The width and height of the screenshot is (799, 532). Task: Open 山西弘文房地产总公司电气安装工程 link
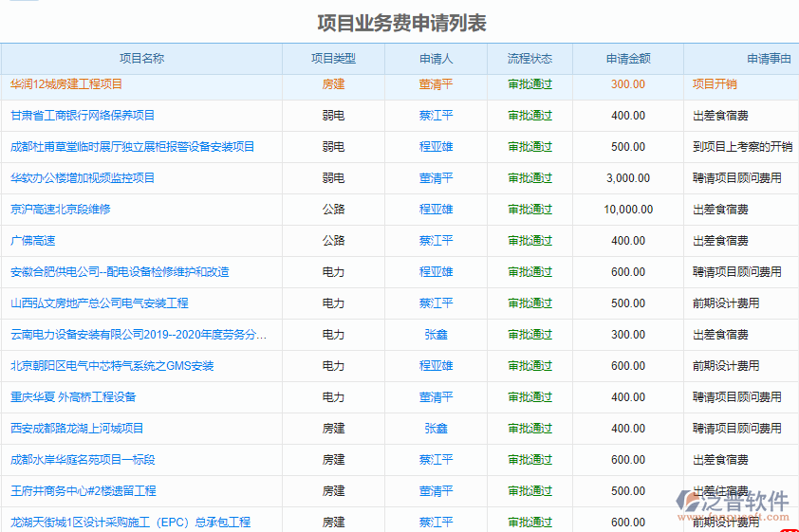pyautogui.click(x=100, y=303)
